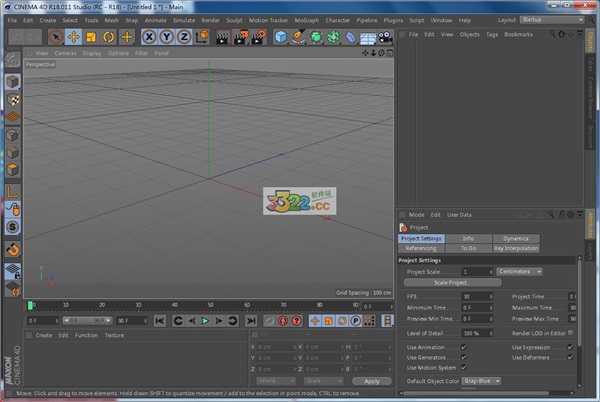
Task: Add a Cube primitive object
Action: pyautogui.click(x=281, y=37)
